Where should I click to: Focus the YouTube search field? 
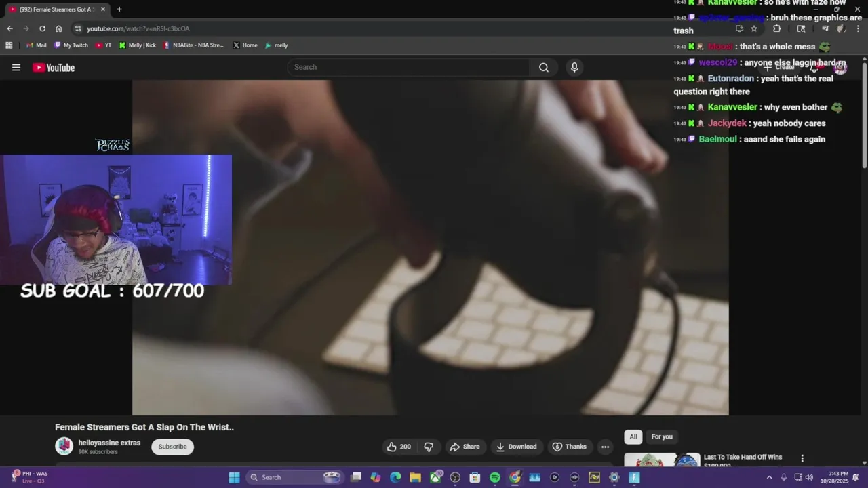408,67
